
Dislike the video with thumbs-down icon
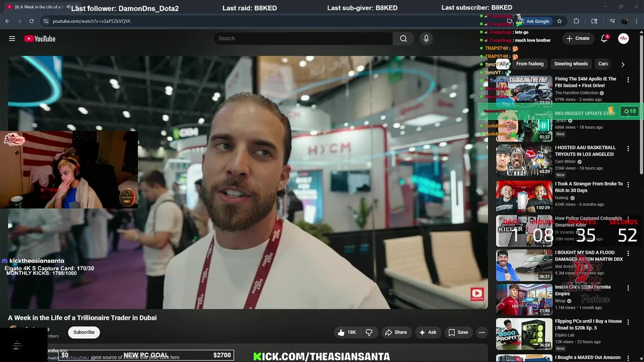369,332
